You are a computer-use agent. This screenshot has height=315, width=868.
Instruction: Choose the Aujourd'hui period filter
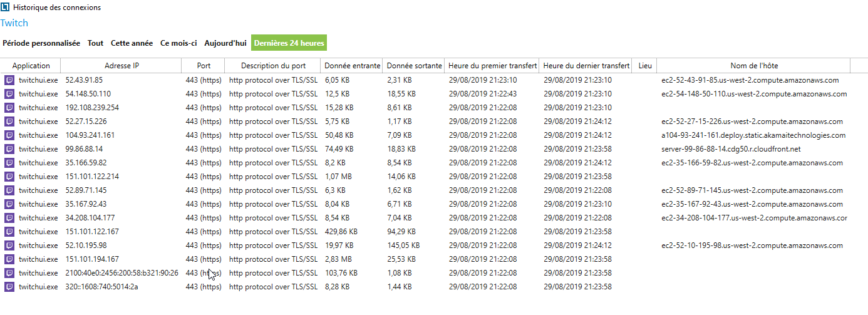coord(225,43)
